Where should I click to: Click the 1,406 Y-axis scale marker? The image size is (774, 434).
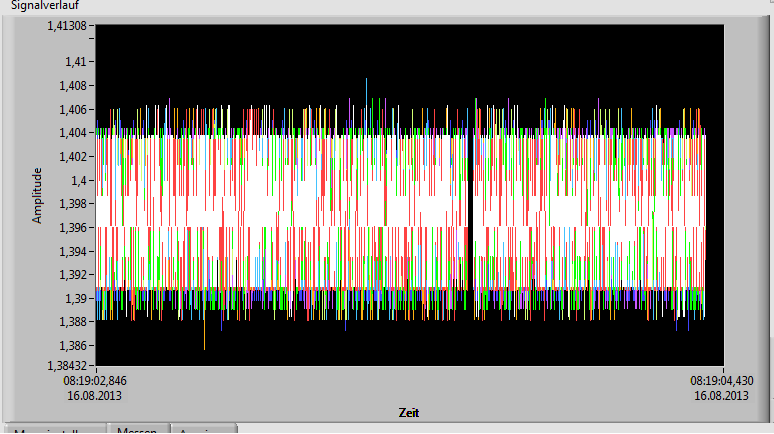pos(73,110)
